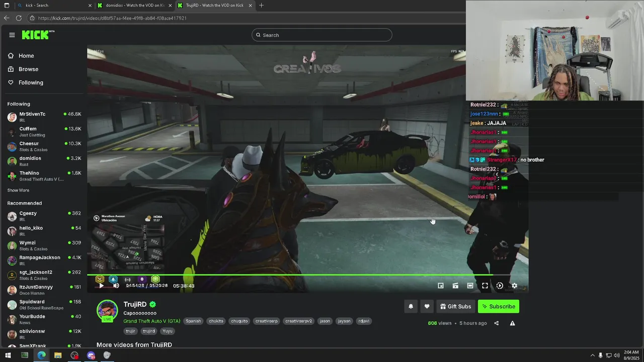The image size is (644, 362).
Task: Cast the video to a device
Action: pyautogui.click(x=455, y=286)
